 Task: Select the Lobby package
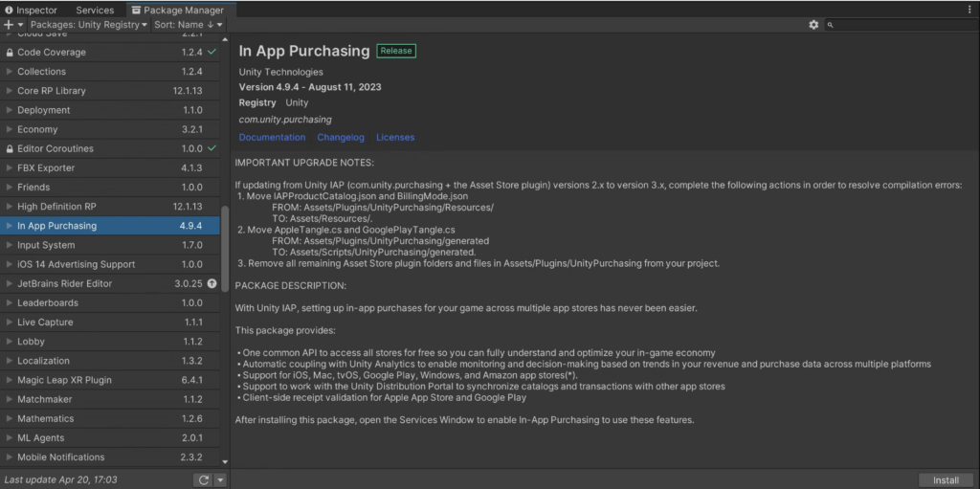pos(110,342)
